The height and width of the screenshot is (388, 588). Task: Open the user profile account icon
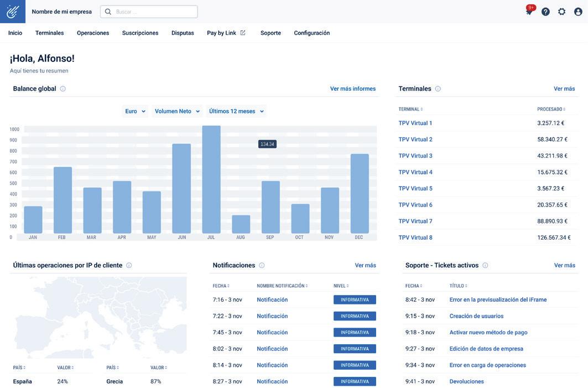pyautogui.click(x=578, y=12)
